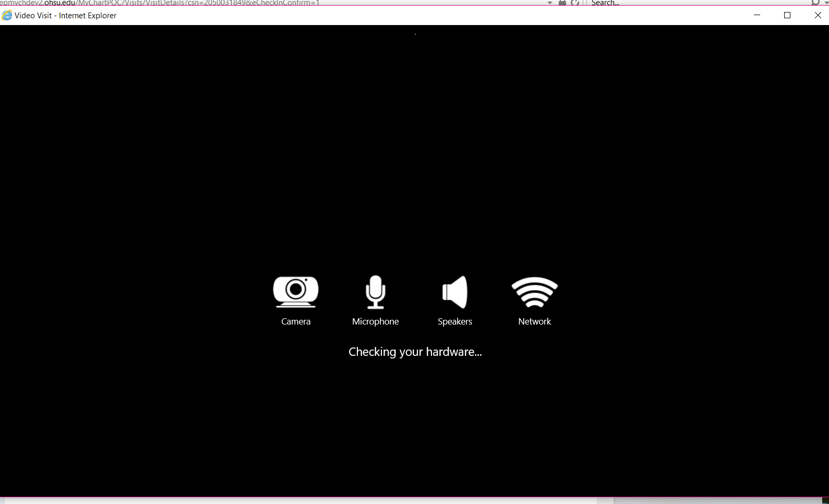
Task: Click the Microphone text label
Action: point(375,322)
